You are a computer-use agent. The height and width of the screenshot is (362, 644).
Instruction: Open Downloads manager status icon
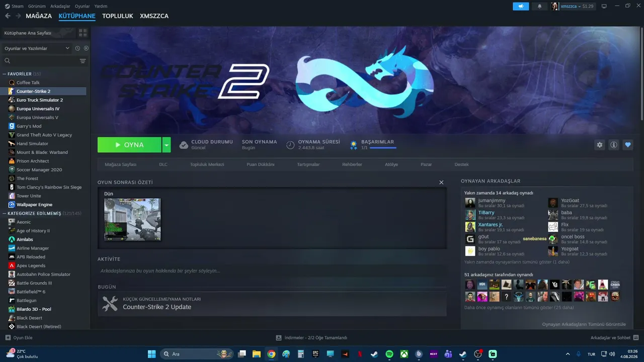[x=279, y=338]
